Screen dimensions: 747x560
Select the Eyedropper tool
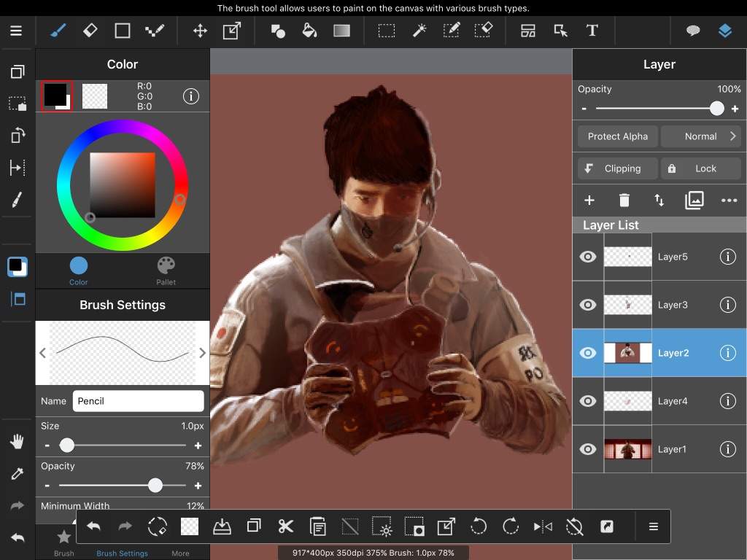(18, 474)
